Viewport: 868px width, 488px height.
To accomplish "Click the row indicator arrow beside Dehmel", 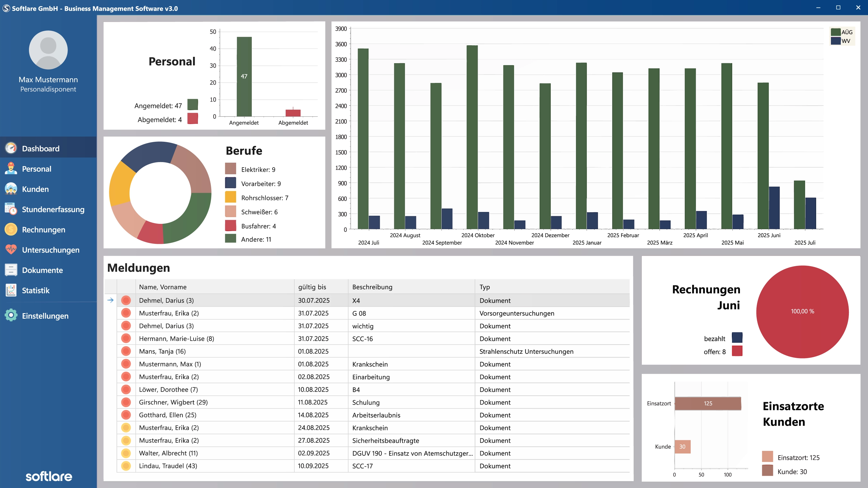I will click(x=110, y=300).
